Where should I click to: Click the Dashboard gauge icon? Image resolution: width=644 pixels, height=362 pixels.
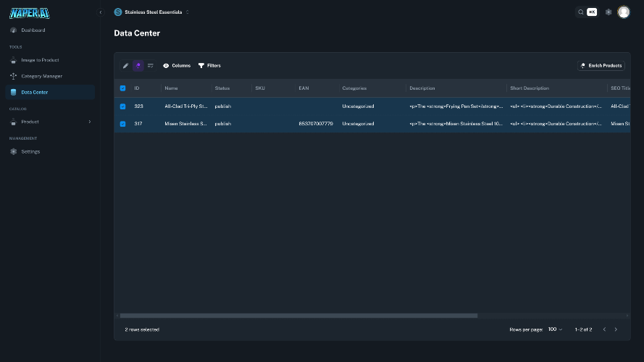[x=13, y=30]
